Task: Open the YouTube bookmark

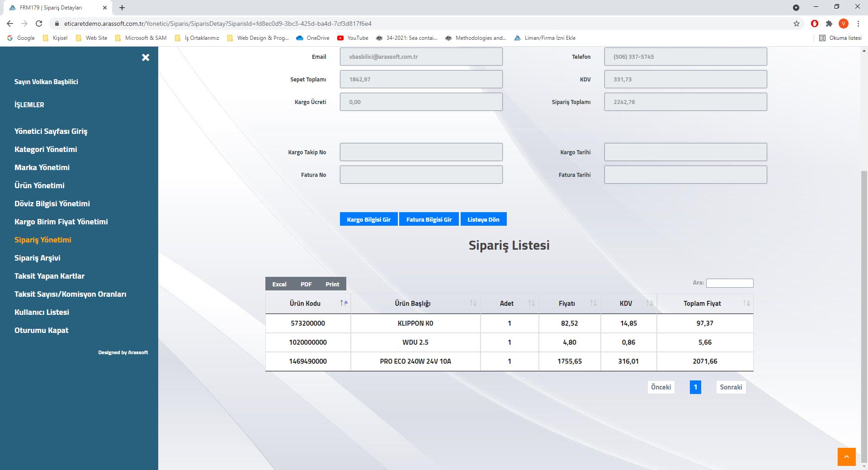Action: coord(353,38)
